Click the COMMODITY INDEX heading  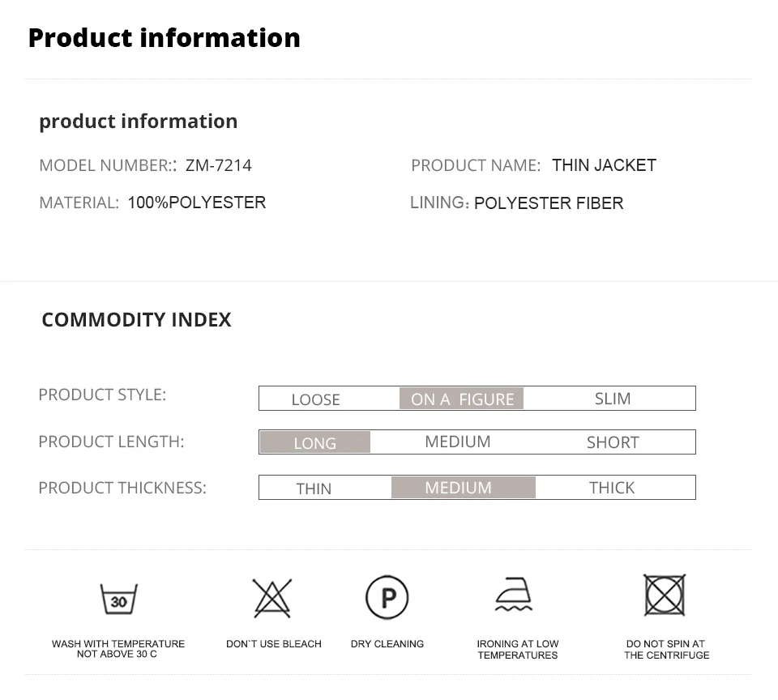136,320
